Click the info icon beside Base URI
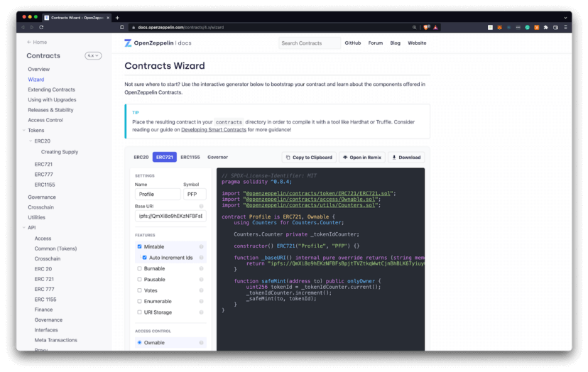Viewport: 588px width, 372px height. pyautogui.click(x=202, y=206)
